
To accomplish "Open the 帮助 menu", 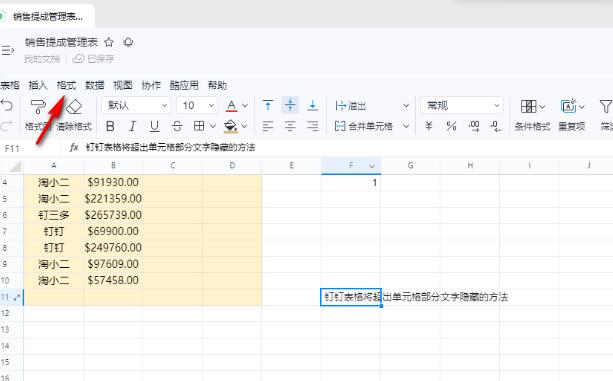I will point(217,85).
